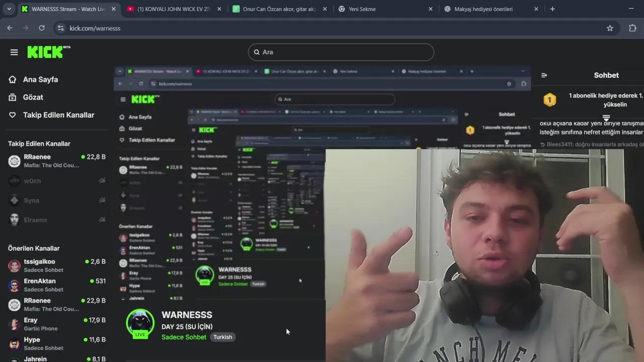Open recommended RRaenee with 22,9 B viewers
This screenshot has height=362, width=644.
(x=57, y=305)
